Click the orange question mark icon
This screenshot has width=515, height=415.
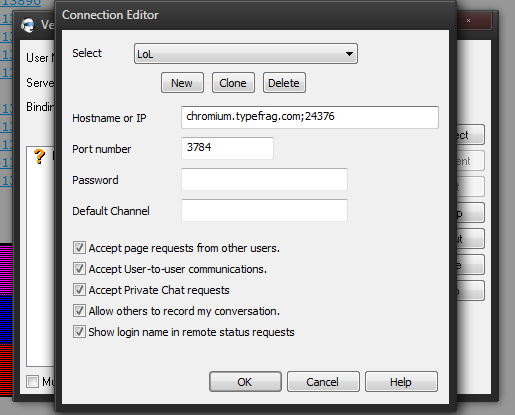point(39,156)
